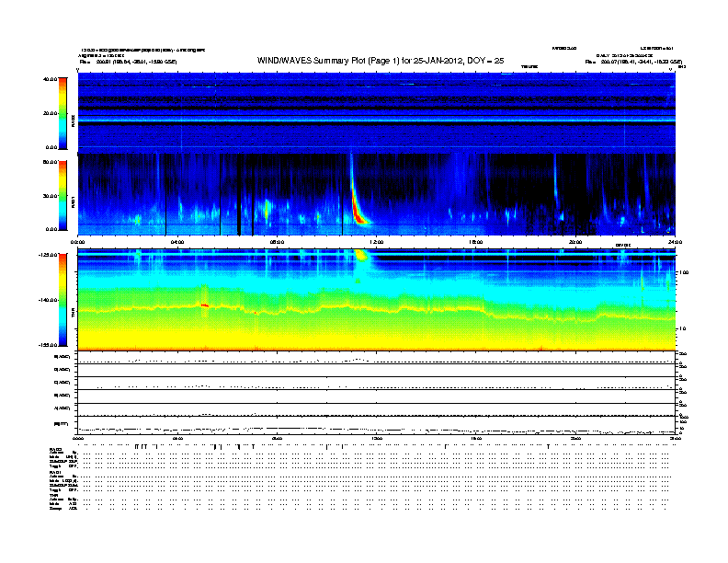The height and width of the screenshot is (563, 728).
Task: Click the top-right Rs position GSE text
Action: click(633, 62)
